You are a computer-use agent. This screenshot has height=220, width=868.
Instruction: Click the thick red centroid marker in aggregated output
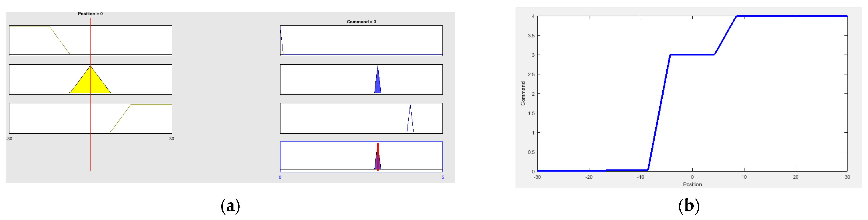[378, 157]
